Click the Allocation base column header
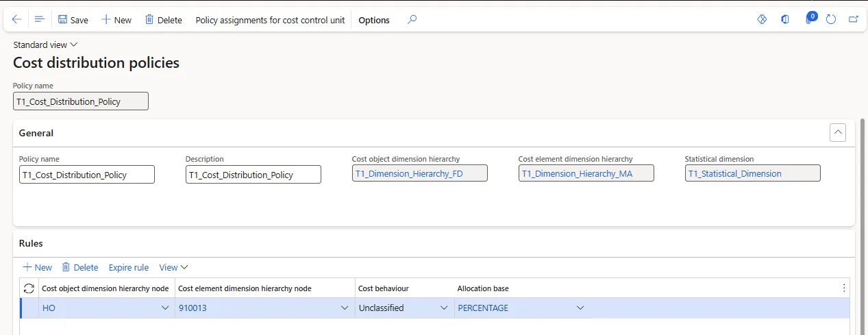868x335 pixels. tap(483, 288)
